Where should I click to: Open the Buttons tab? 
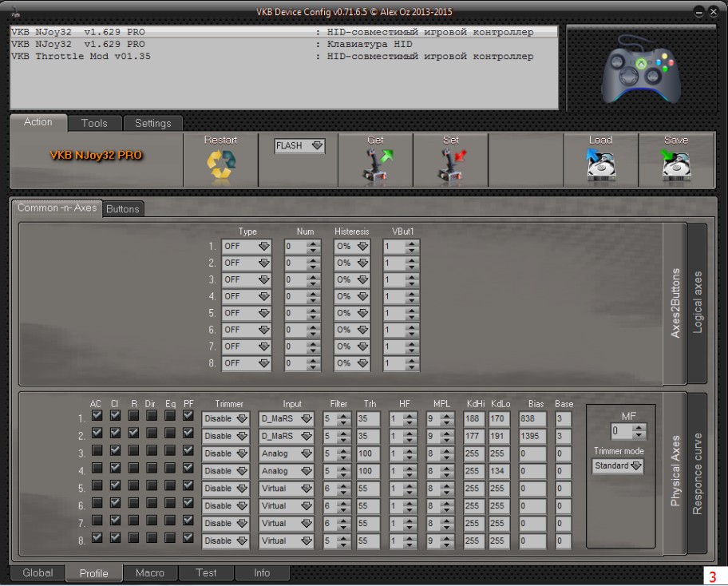click(x=123, y=209)
